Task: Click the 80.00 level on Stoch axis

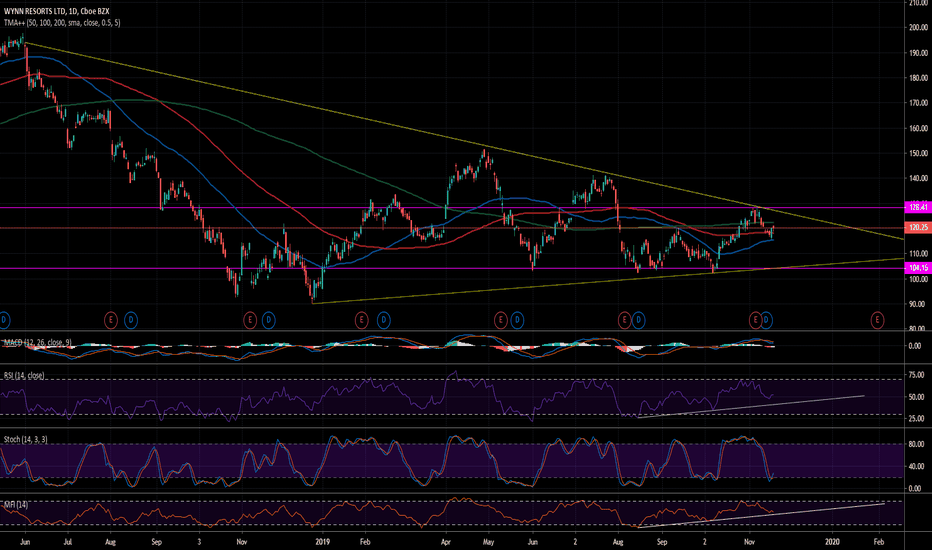Action: [x=917, y=444]
